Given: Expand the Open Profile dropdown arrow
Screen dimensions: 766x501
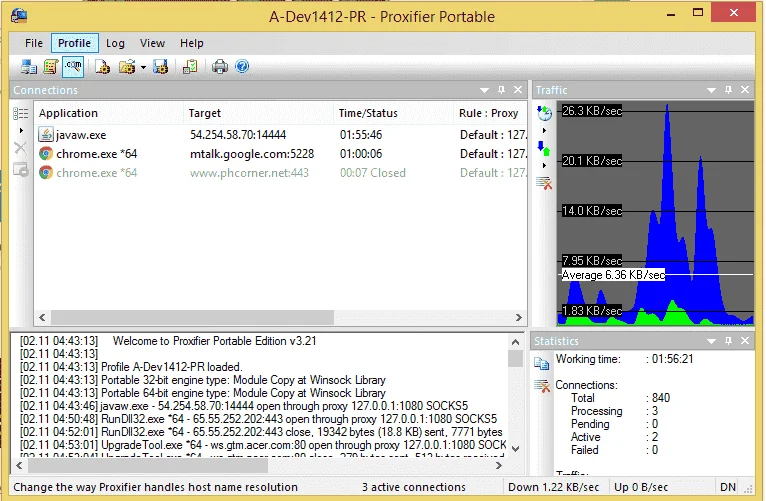Looking at the screenshot, I should pos(143,67).
